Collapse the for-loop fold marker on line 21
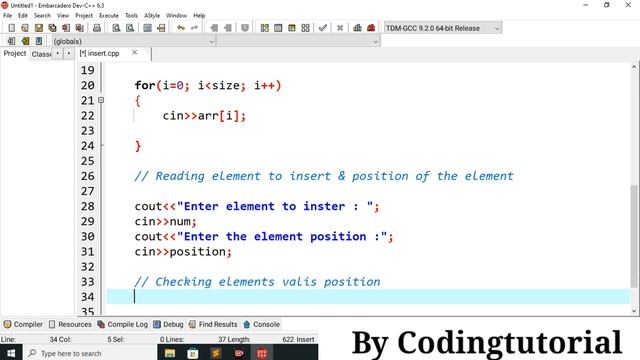 (101, 100)
